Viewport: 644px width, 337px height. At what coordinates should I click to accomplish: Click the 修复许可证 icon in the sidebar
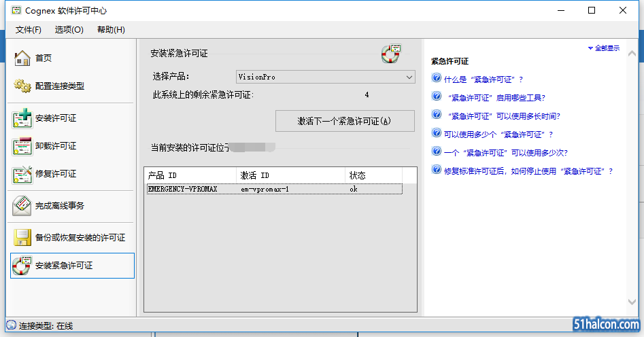(x=22, y=174)
